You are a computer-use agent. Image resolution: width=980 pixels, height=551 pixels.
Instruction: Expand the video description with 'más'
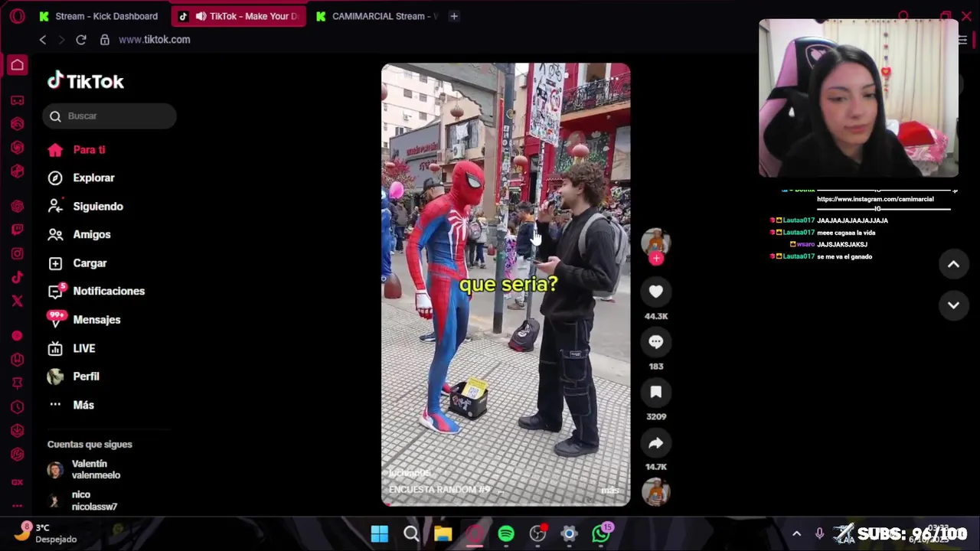(610, 490)
